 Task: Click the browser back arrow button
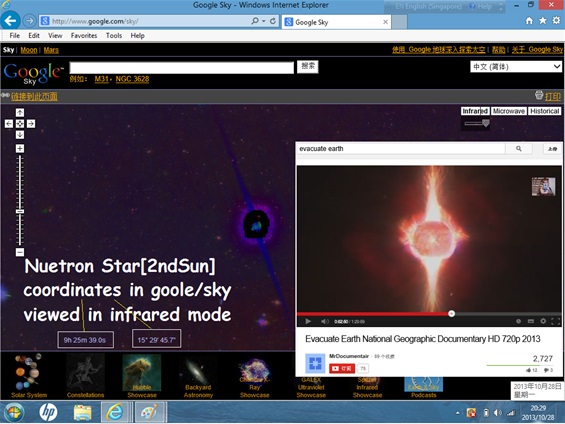coord(10,21)
